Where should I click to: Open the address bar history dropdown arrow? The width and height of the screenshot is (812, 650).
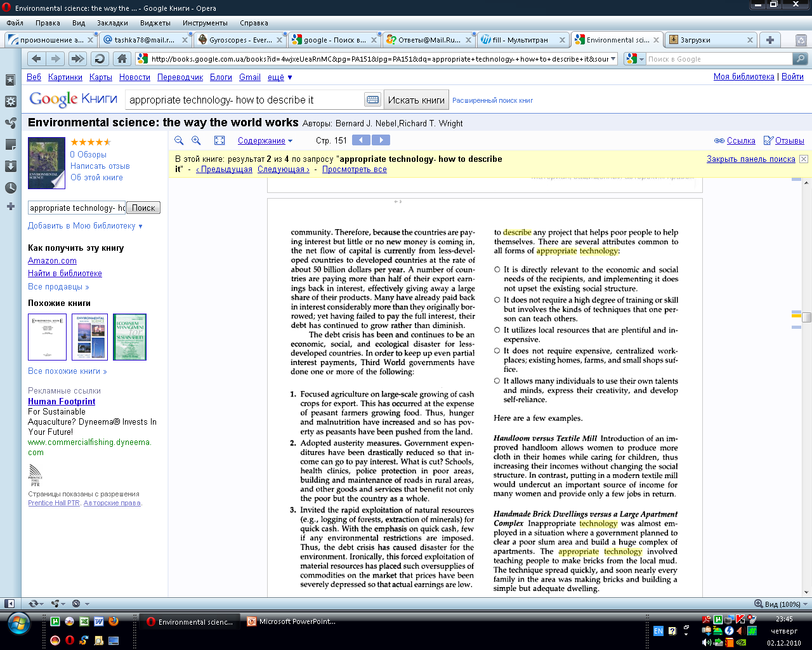pyautogui.click(x=613, y=58)
